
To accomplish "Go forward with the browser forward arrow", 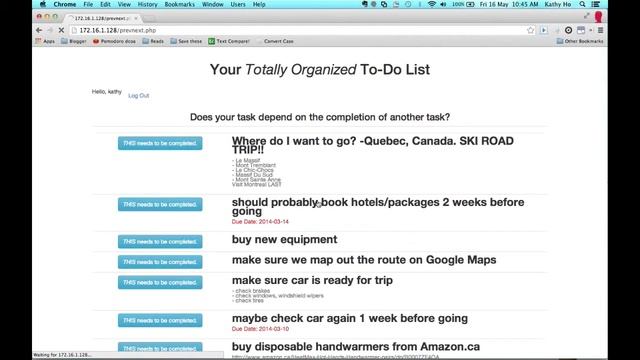I will coord(50,30).
